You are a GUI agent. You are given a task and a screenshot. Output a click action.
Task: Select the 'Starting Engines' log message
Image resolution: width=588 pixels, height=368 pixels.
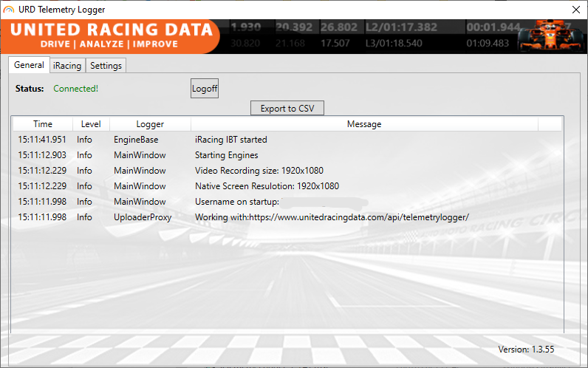(x=227, y=155)
